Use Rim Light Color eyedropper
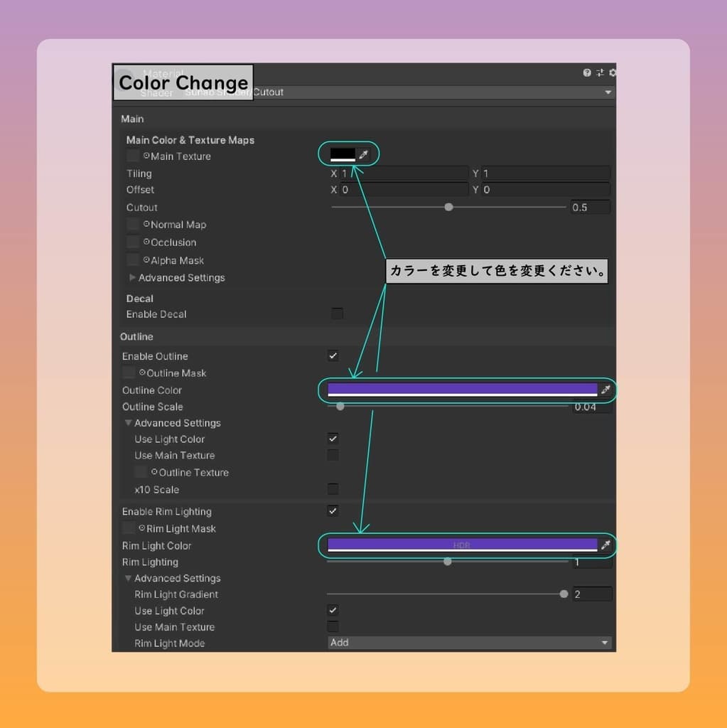Image resolution: width=727 pixels, height=728 pixels. point(605,545)
